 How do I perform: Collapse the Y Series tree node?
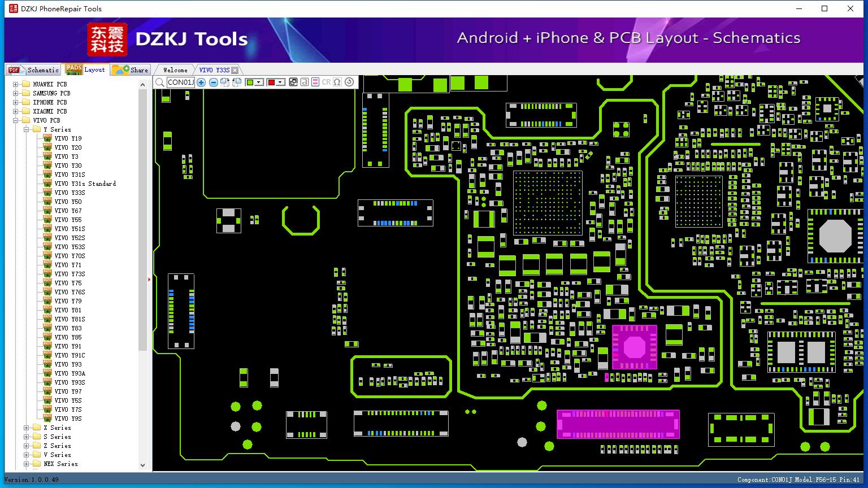tap(26, 129)
